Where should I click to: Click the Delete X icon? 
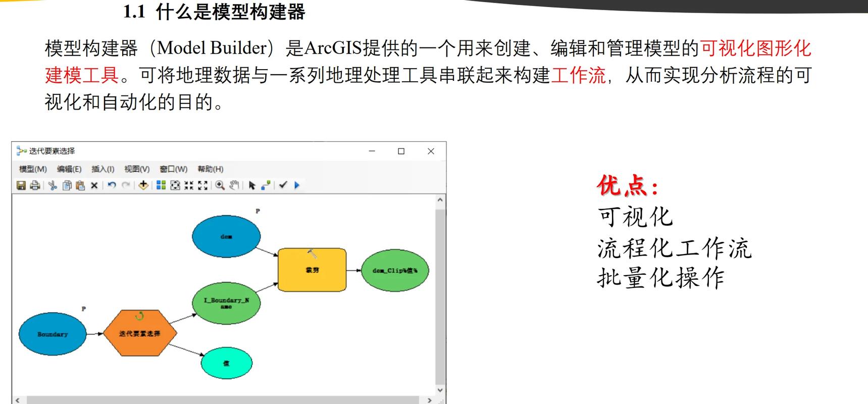(94, 185)
